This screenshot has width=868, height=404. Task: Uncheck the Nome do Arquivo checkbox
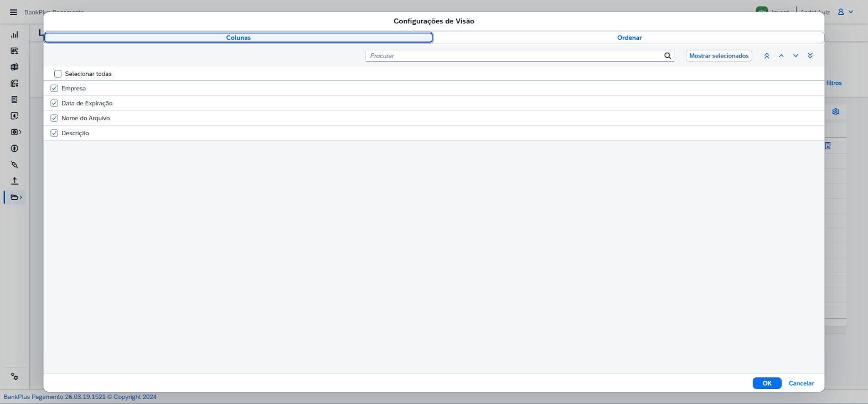tap(54, 118)
